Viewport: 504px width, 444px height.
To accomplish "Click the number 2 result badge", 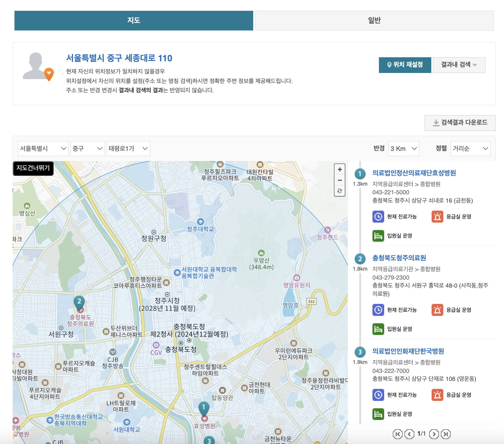I will pos(360,259).
